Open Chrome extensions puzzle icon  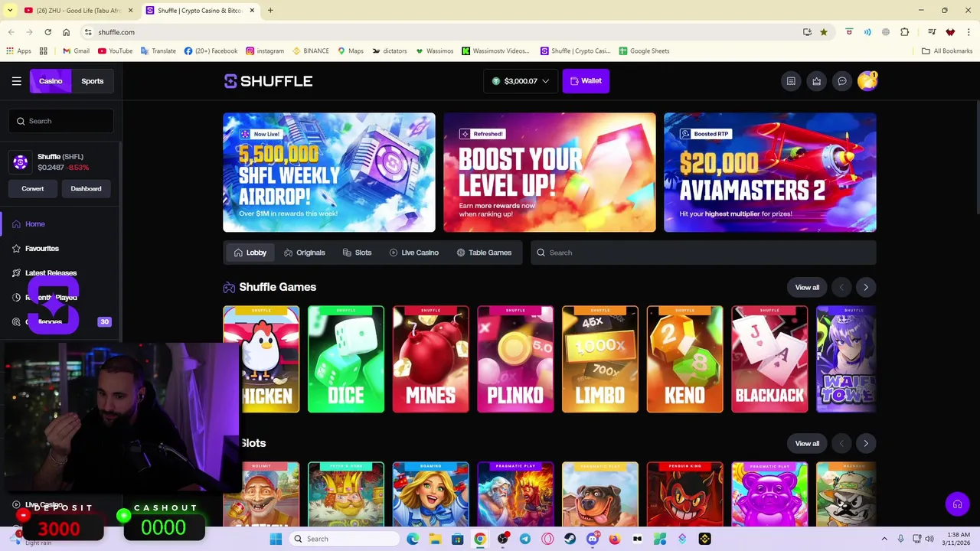(905, 32)
